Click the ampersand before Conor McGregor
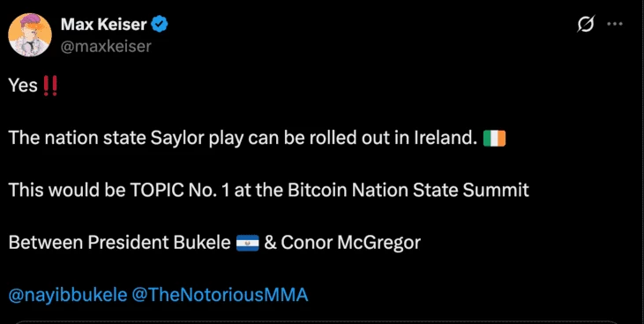The width and height of the screenshot is (644, 324). click(270, 243)
